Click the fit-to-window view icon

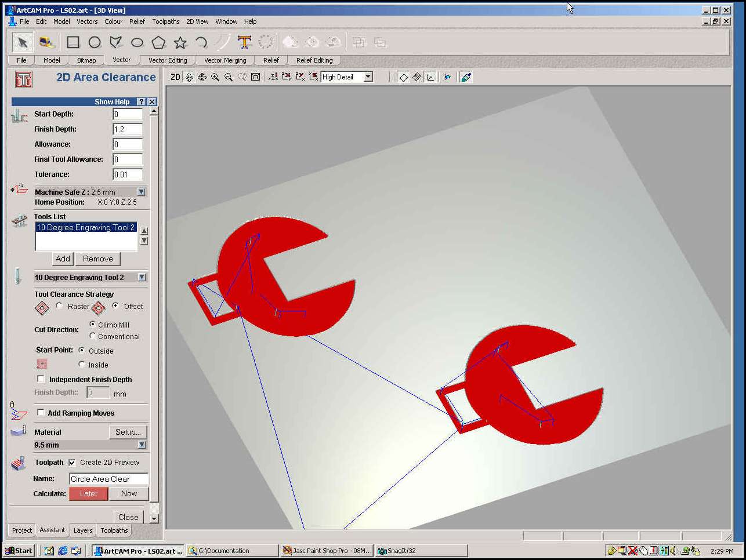pos(255,77)
